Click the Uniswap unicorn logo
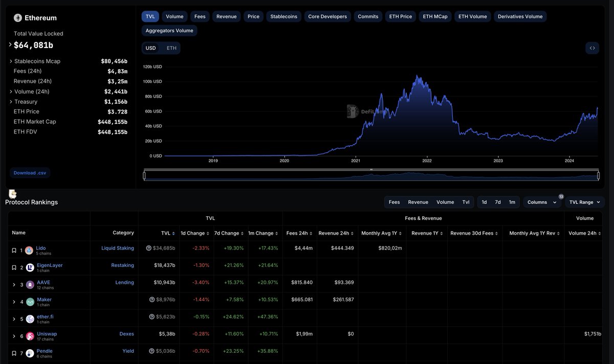 pos(30,336)
